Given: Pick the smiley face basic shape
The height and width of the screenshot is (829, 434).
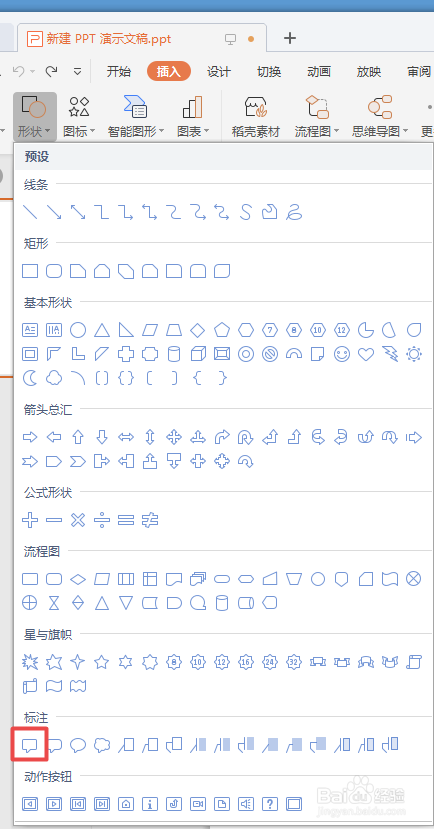Looking at the screenshot, I should 342,354.
